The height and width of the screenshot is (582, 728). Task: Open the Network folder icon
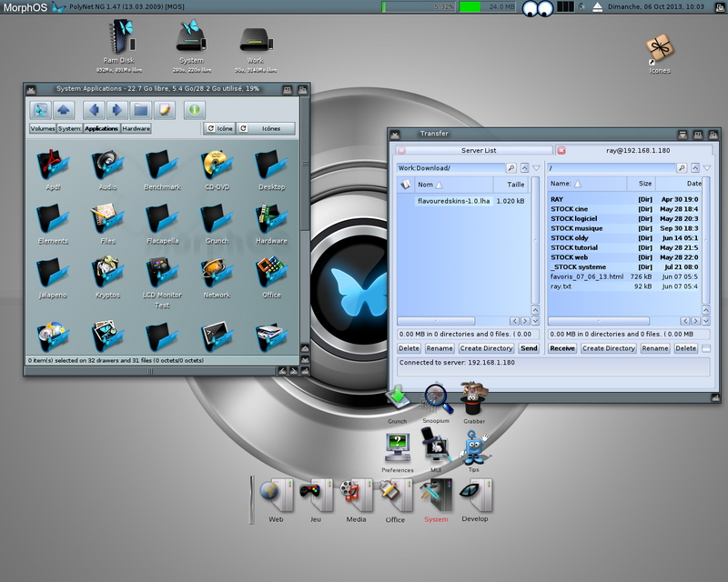point(217,274)
